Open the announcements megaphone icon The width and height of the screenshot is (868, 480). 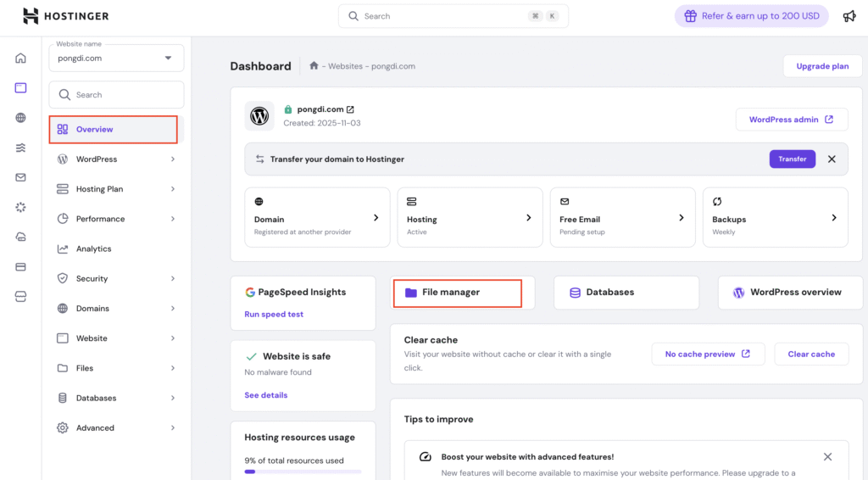pos(849,16)
